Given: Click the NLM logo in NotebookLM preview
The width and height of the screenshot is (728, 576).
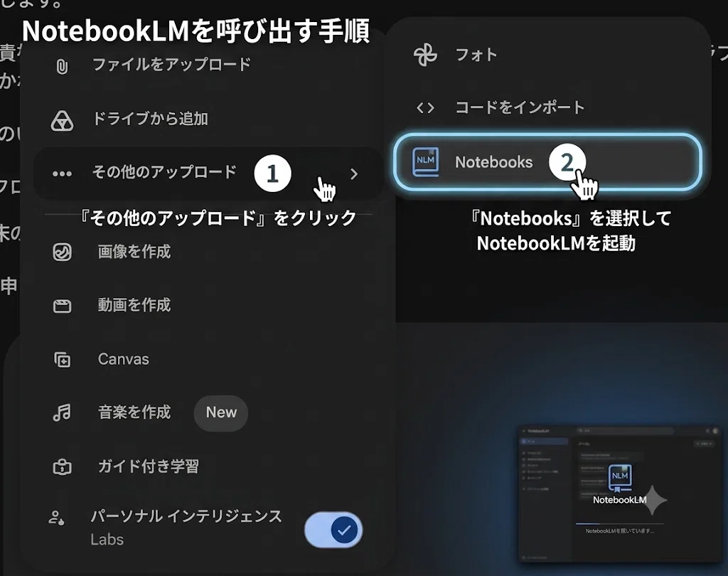Looking at the screenshot, I should (620, 478).
